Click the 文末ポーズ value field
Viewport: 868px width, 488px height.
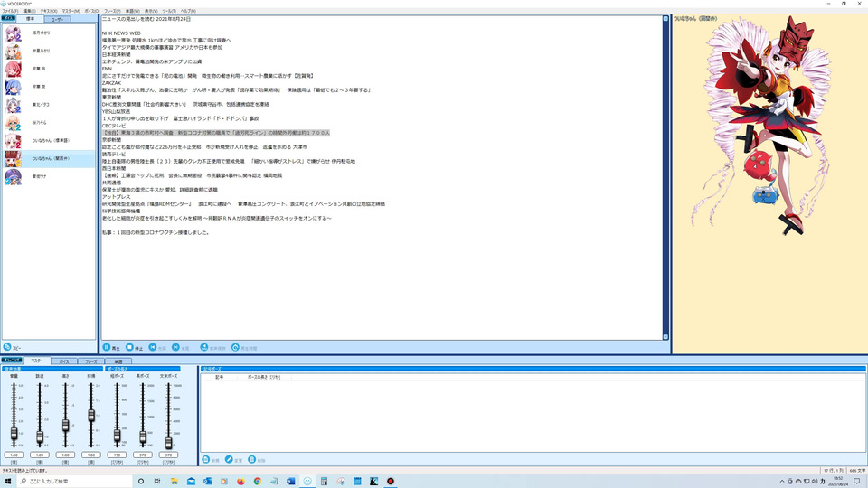168,455
